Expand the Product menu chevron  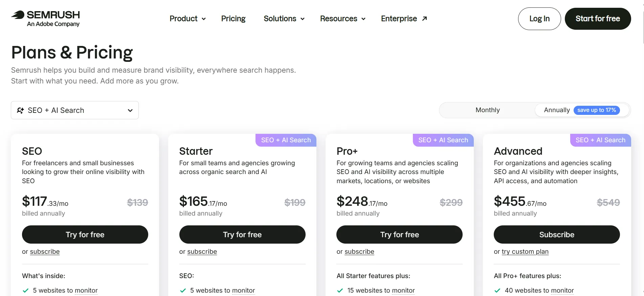tap(204, 19)
